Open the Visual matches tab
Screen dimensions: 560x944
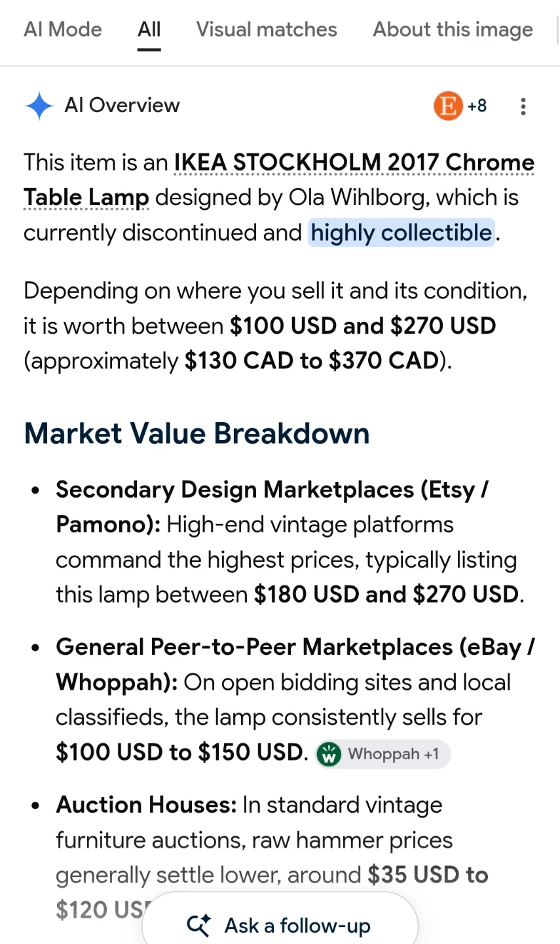[x=267, y=29]
